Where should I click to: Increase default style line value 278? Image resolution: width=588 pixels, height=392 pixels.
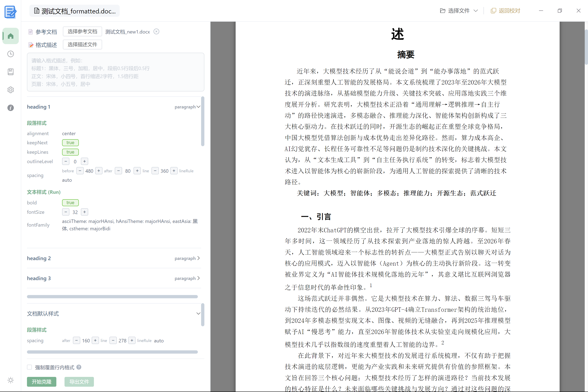pos(132,341)
